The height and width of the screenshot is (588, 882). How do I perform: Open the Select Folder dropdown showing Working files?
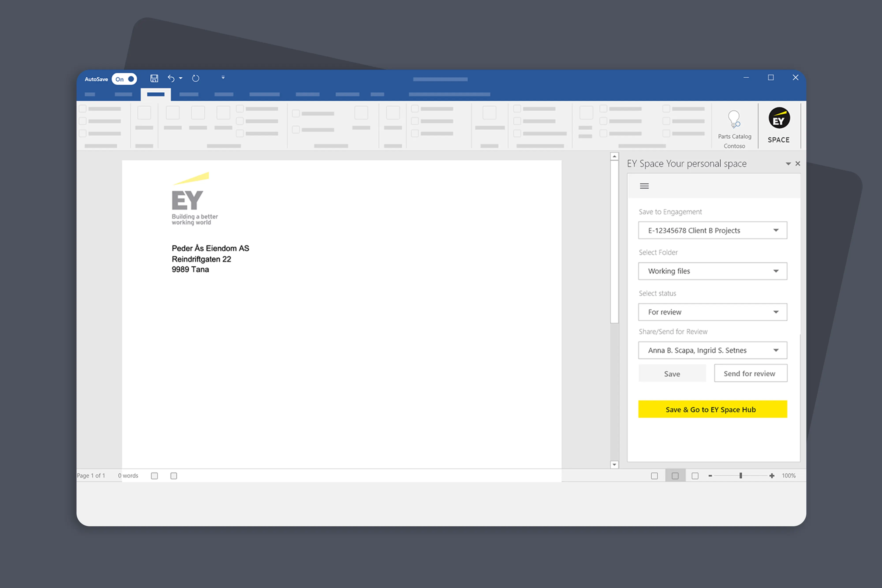[x=775, y=271]
